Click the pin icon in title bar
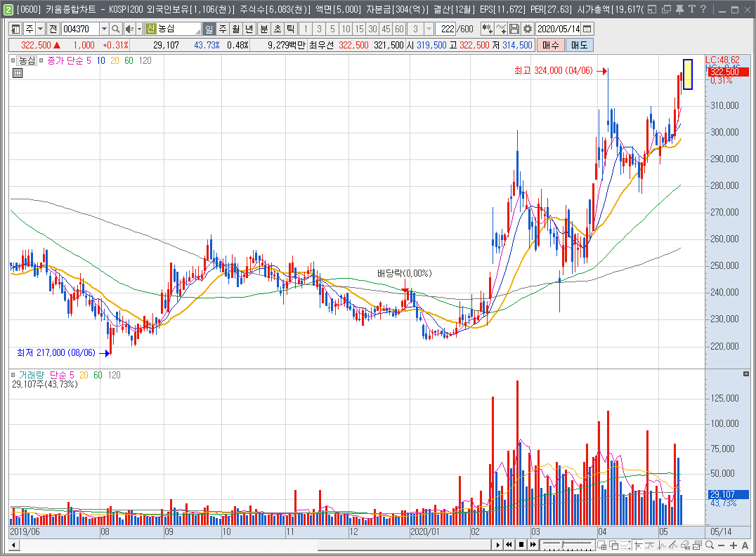The image size is (756, 556). [x=679, y=9]
